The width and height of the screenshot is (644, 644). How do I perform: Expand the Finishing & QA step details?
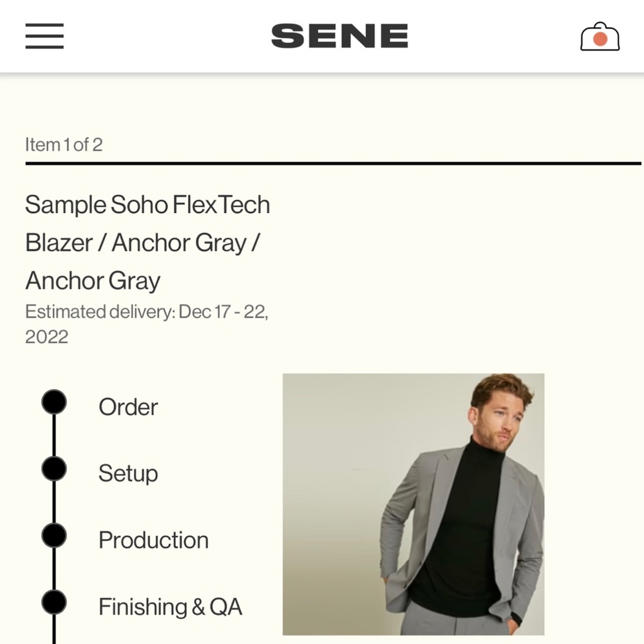tap(171, 606)
